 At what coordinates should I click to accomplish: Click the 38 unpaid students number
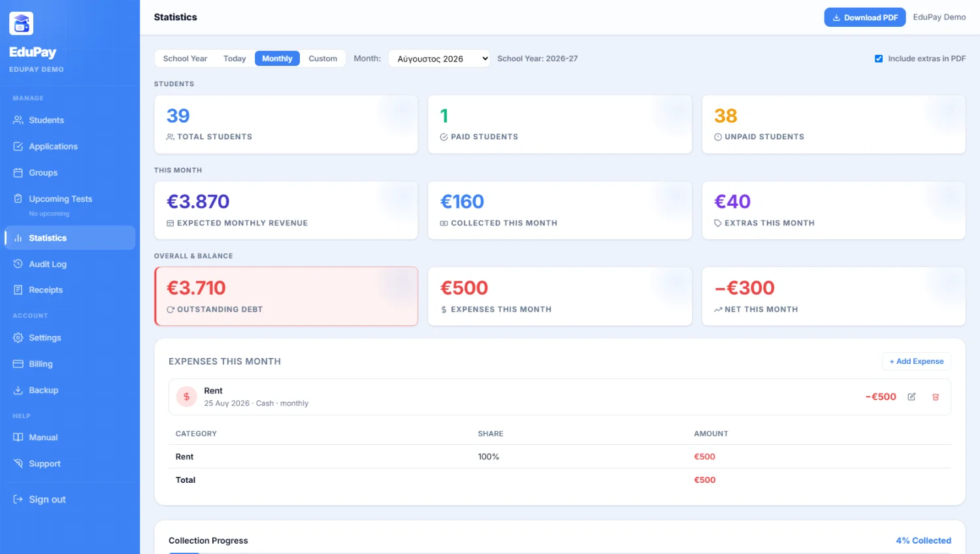coord(726,116)
